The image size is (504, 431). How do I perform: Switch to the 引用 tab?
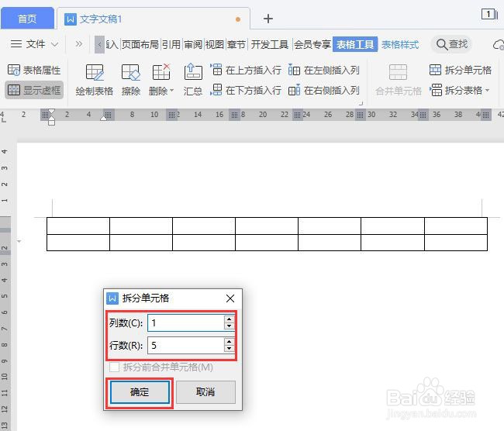(x=171, y=44)
